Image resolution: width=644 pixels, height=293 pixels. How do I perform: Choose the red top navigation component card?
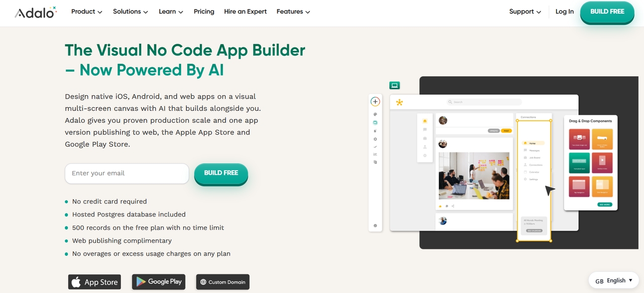[579, 186]
